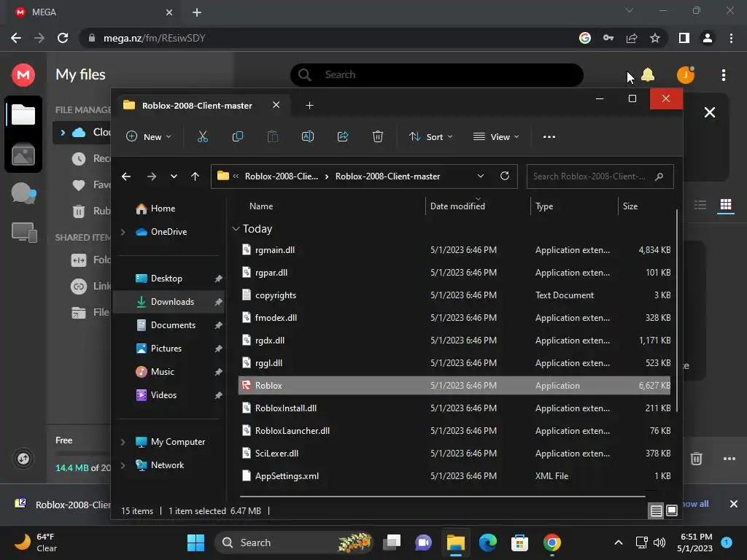The width and height of the screenshot is (747, 560).
Task: Click the Delete trash icon in Explorer toolbar
Action: click(x=377, y=136)
